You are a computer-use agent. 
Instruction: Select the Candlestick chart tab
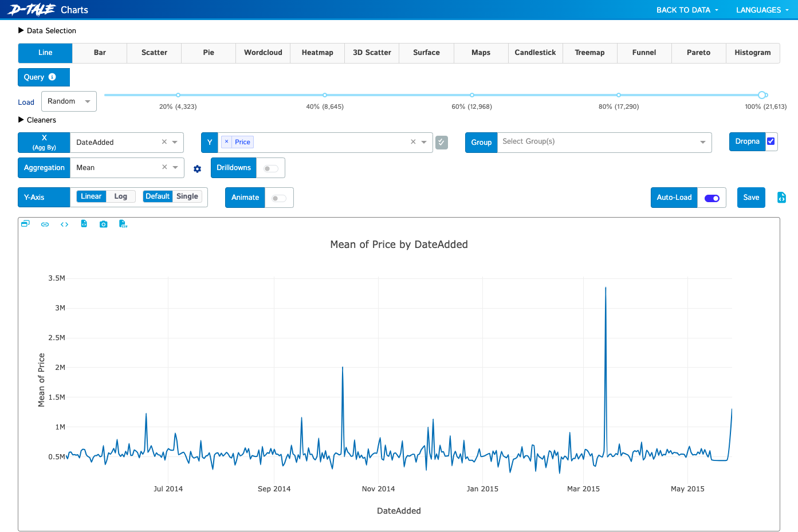(535, 53)
